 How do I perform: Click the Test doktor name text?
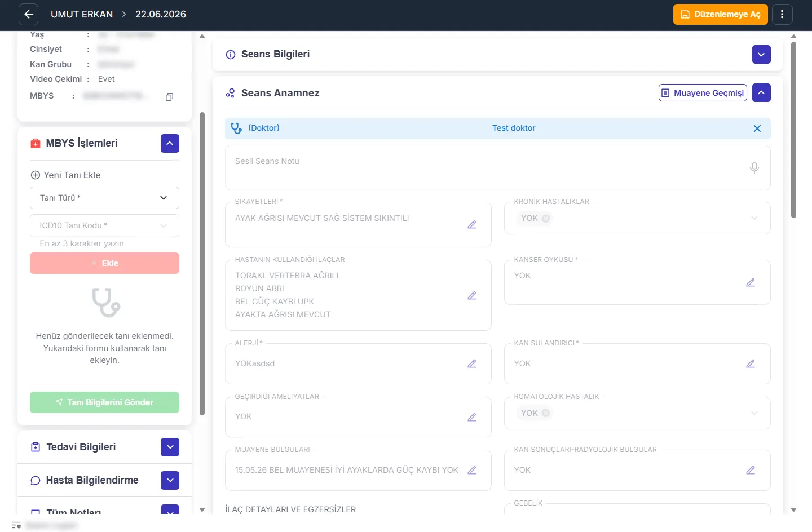(514, 128)
